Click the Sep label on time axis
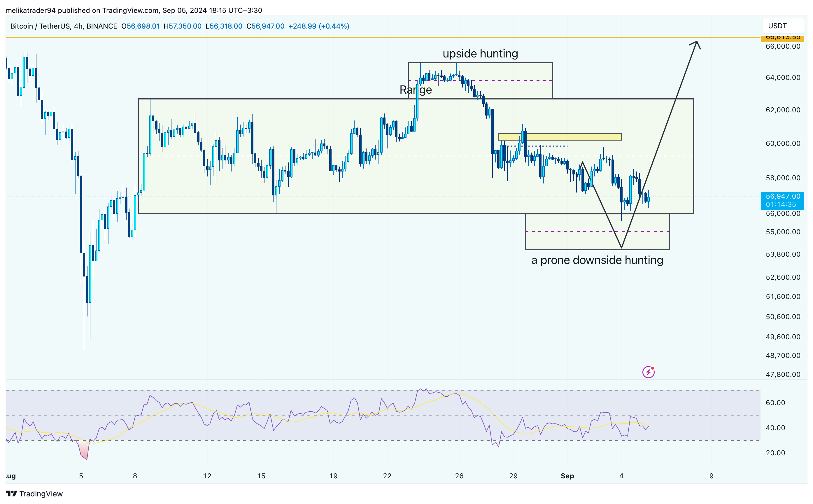Screen dimensions: 813x504 [x=567, y=476]
